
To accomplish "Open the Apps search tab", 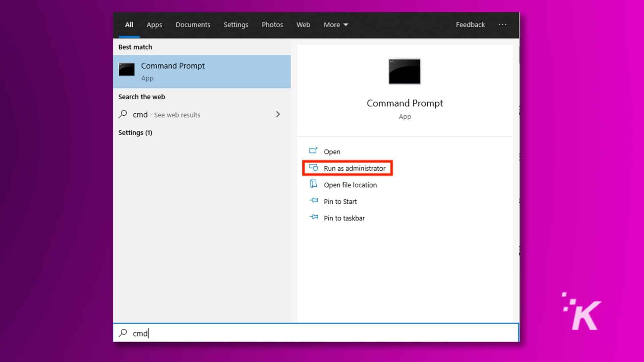I will (x=154, y=25).
